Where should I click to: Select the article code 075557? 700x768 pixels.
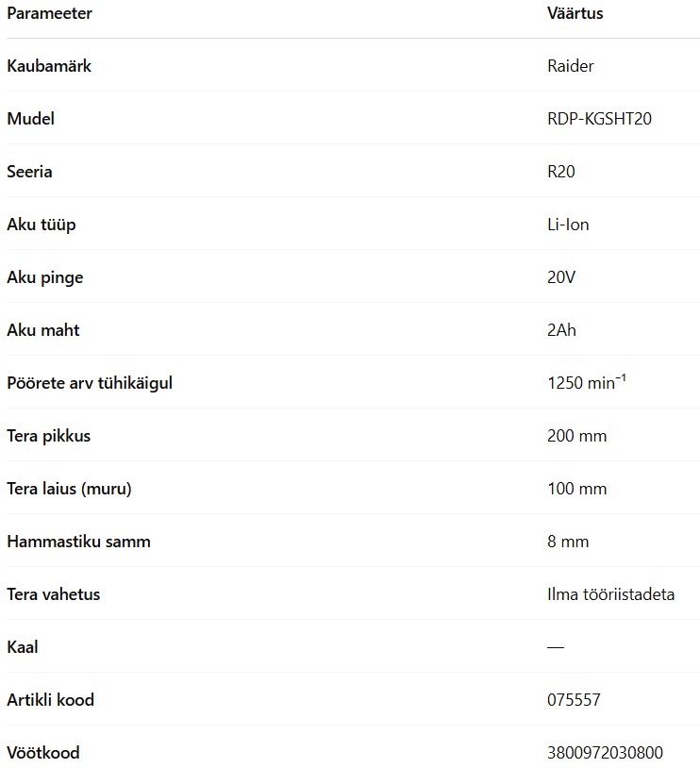(574, 700)
